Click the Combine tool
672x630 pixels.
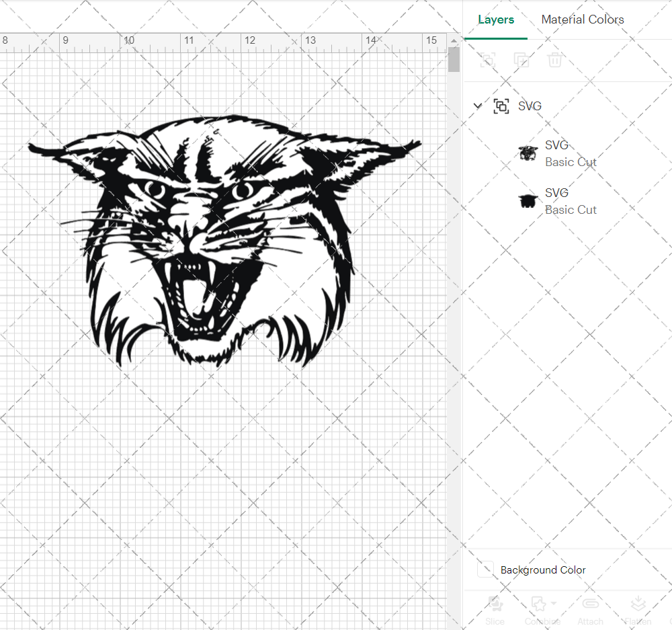pos(542,610)
